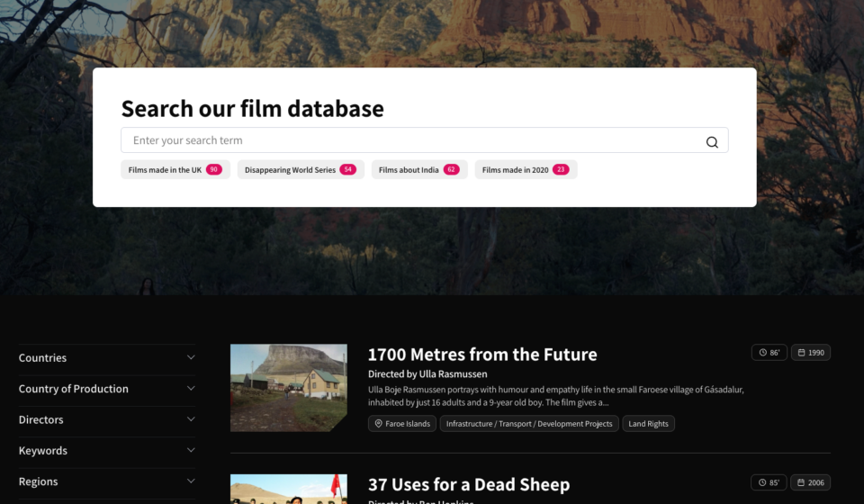Image resolution: width=864 pixels, height=504 pixels.
Task: Click the Gásadalur film description text
Action: coord(556,396)
